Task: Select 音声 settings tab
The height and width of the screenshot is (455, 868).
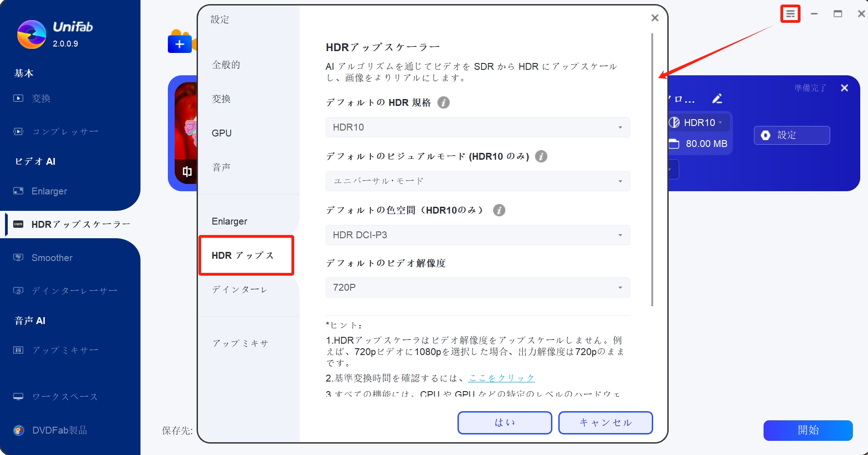Action: pos(221,167)
